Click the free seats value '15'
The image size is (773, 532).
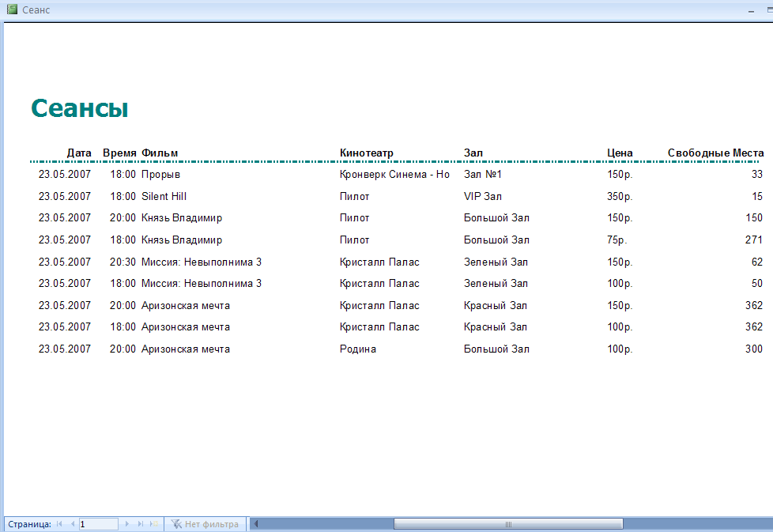click(757, 196)
